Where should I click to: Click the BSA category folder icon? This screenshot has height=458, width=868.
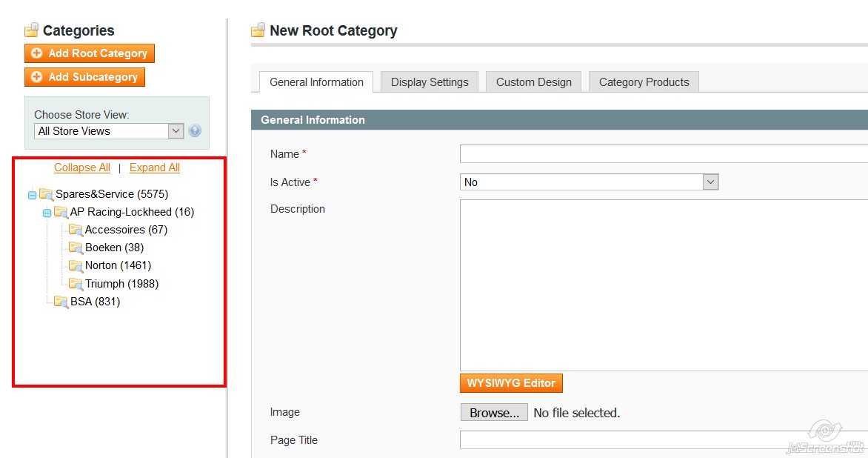[x=61, y=302]
